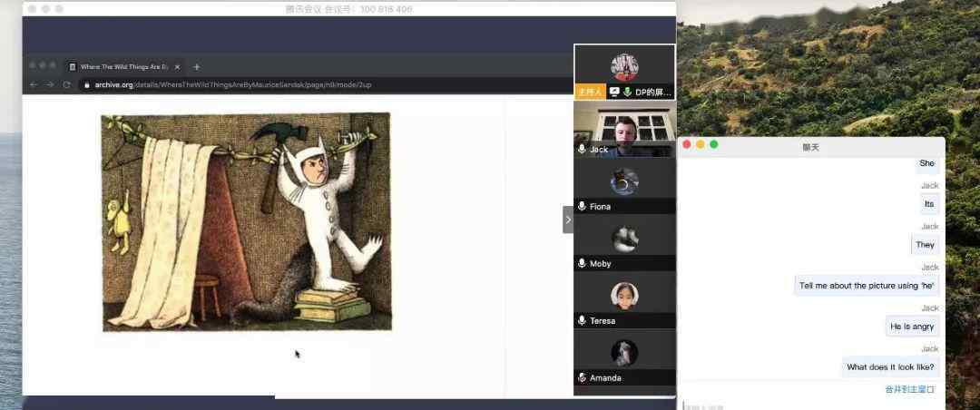Click chat message 'What does it look like?'
Image resolution: width=980 pixels, height=410 pixels.
pos(891,366)
